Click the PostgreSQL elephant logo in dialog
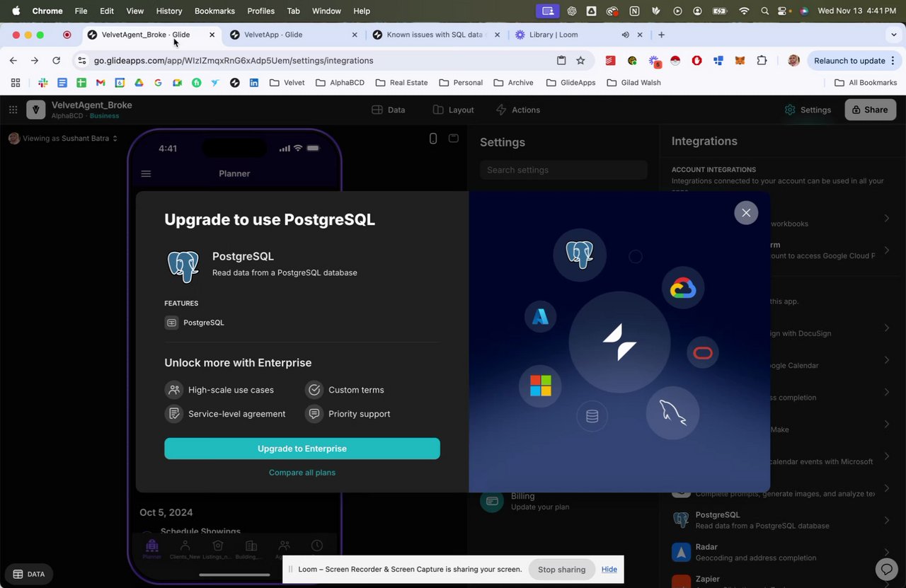 pos(183,267)
